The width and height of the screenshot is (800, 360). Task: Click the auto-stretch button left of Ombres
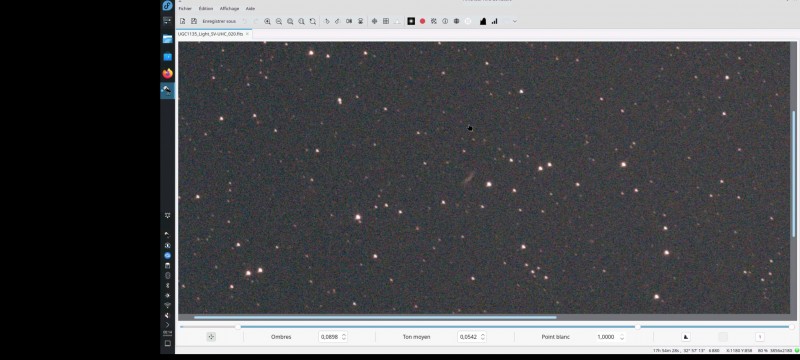point(211,337)
